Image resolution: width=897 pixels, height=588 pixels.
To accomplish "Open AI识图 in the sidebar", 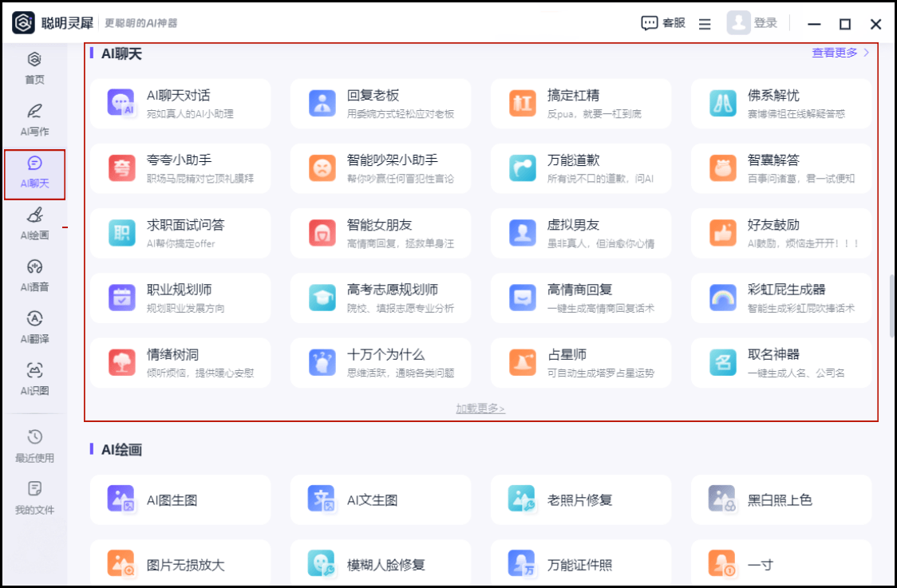I will coord(34,379).
